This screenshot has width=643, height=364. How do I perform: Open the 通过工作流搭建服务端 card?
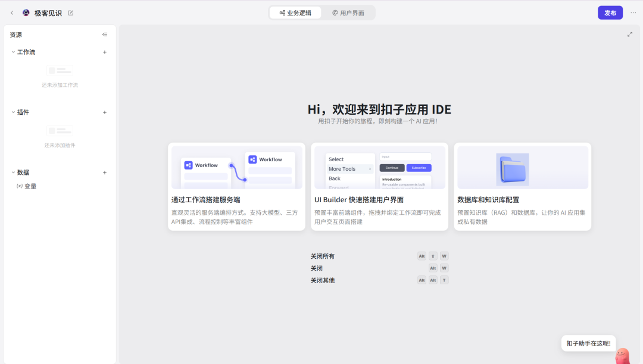point(236,187)
